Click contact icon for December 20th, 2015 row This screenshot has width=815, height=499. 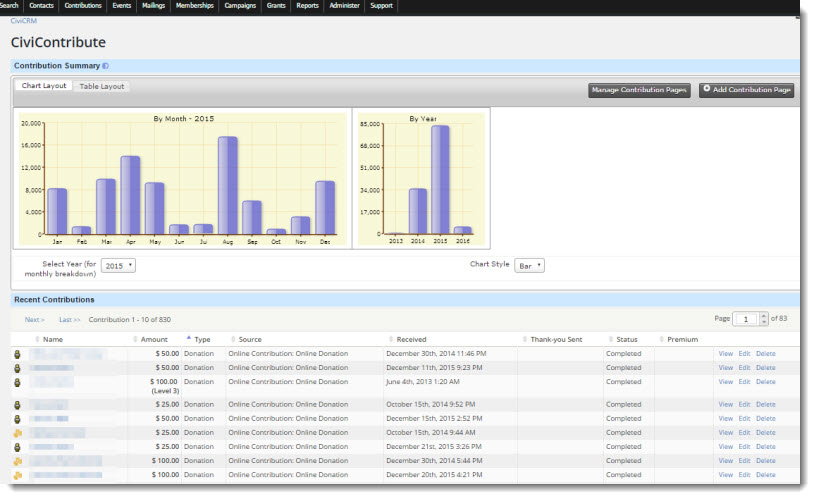coord(18,475)
